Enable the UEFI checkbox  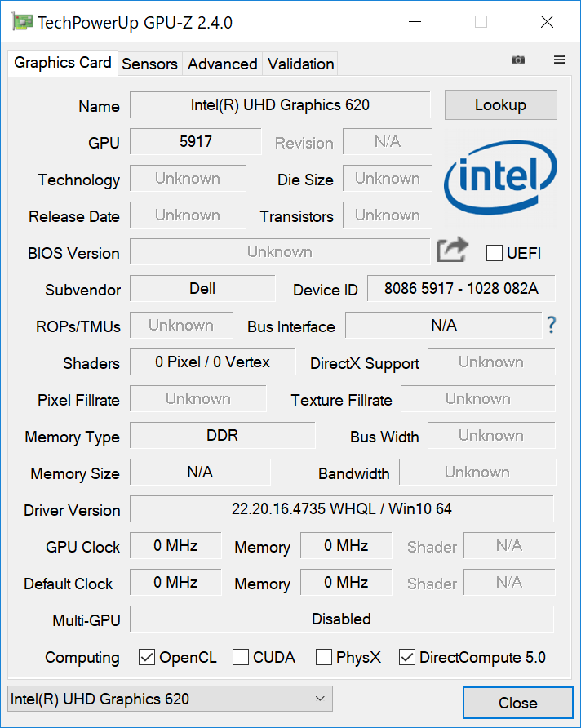click(494, 253)
